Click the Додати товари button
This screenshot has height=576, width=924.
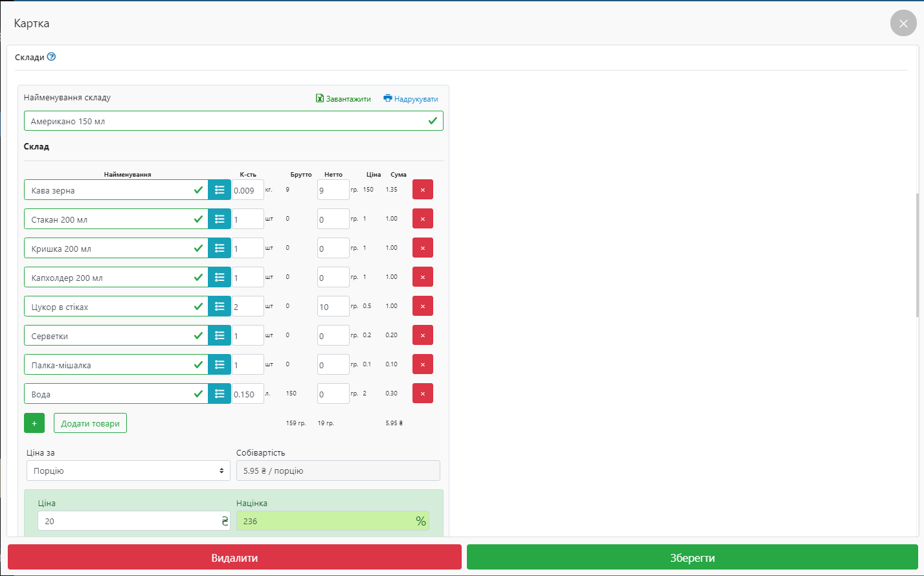click(x=90, y=423)
